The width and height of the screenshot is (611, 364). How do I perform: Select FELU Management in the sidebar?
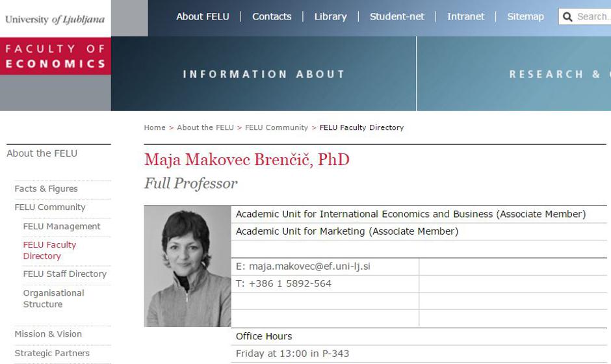[62, 226]
